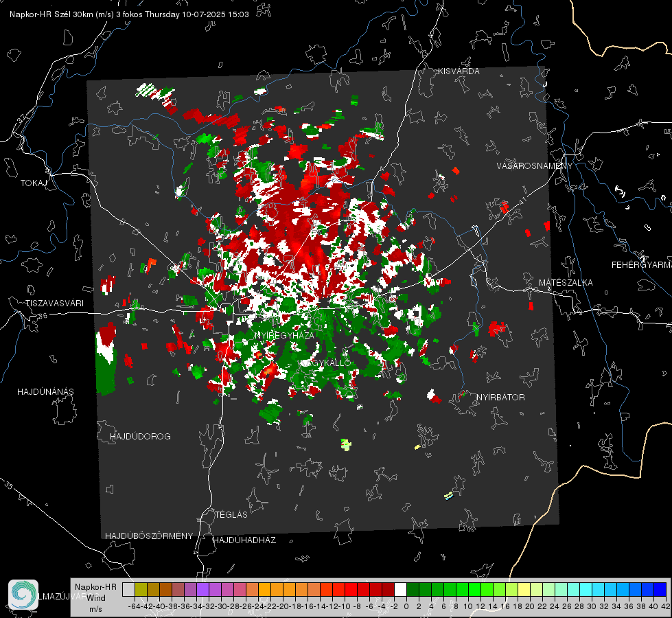The height and width of the screenshot is (618, 672).
Task: Click the swirl logo icon at bottom left
Action: [x=23, y=595]
